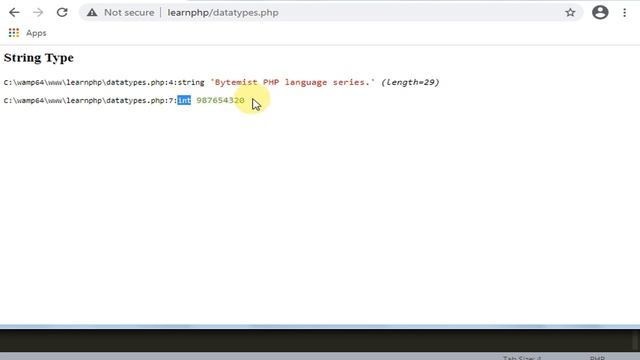Click the forward navigation arrow
The height and width of the screenshot is (360, 640).
(x=38, y=13)
